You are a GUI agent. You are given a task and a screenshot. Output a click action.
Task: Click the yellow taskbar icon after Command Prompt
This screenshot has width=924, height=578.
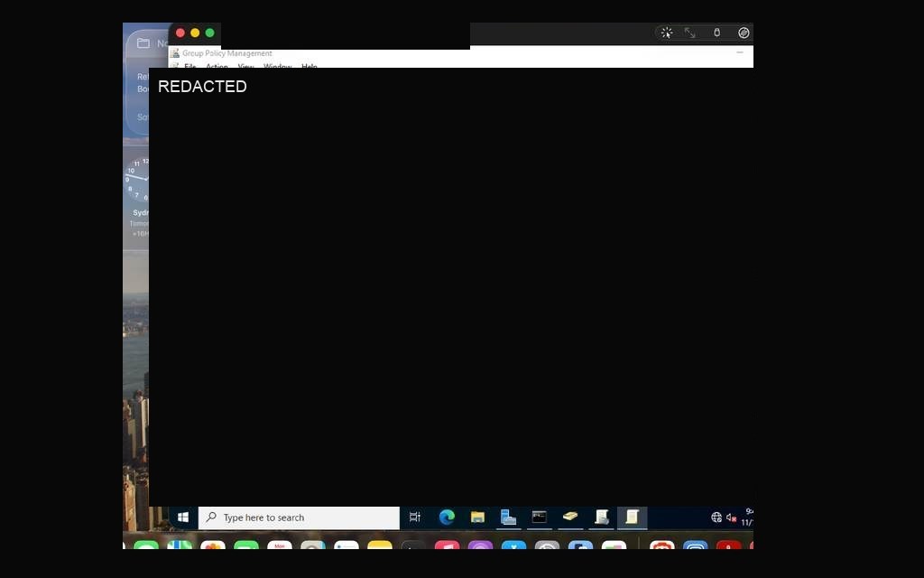pos(570,517)
